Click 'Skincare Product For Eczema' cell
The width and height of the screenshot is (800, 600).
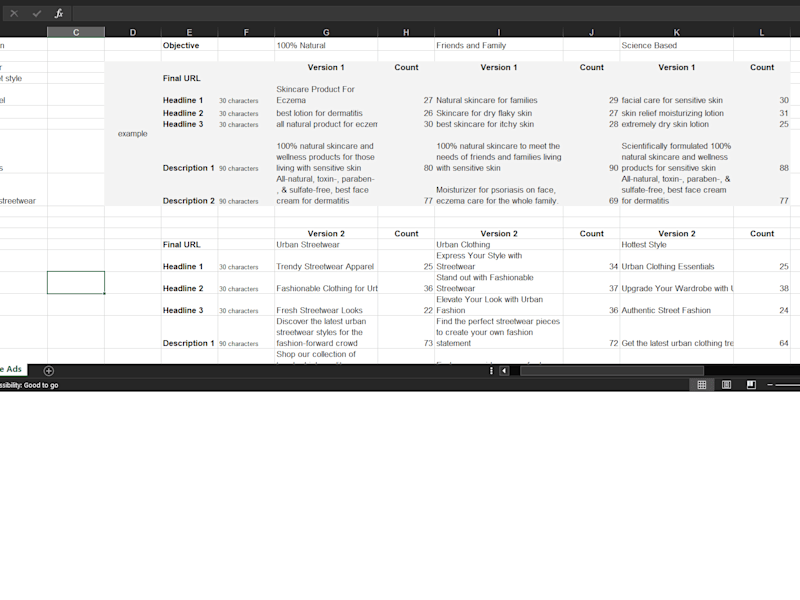pos(326,95)
